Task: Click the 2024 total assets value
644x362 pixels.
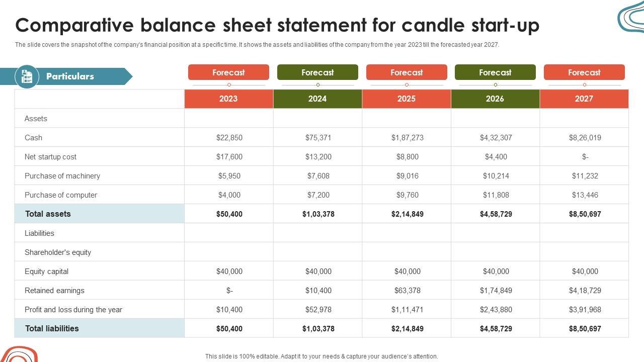Action: coord(318,214)
